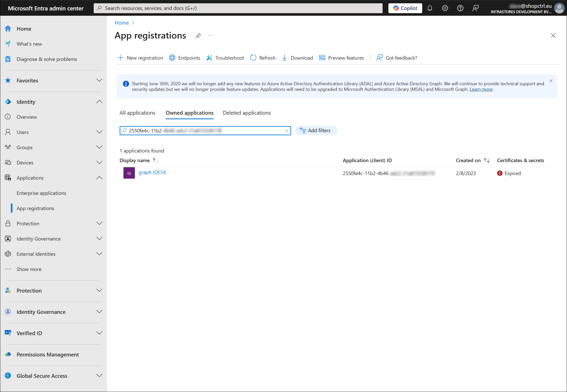Viewport: 567px width, 392px height.
Task: Sort by Created on arrows
Action: click(487, 160)
